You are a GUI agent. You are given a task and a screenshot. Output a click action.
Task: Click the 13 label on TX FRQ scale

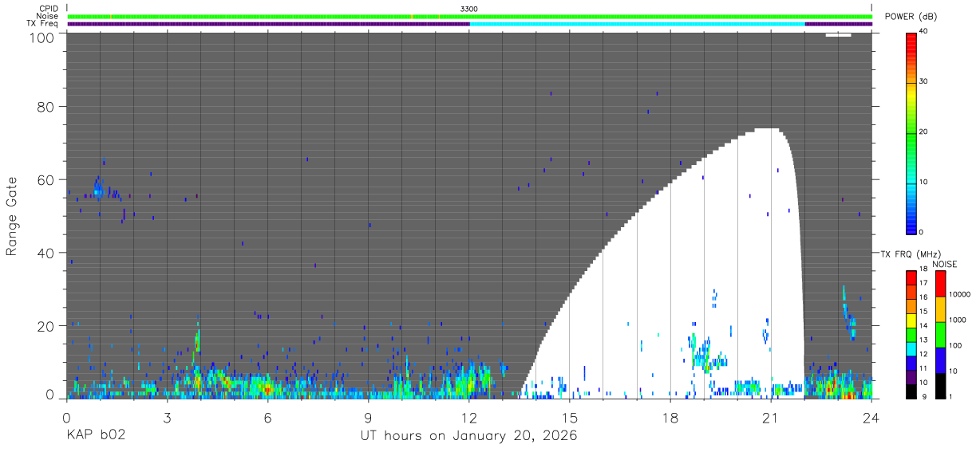tap(923, 340)
